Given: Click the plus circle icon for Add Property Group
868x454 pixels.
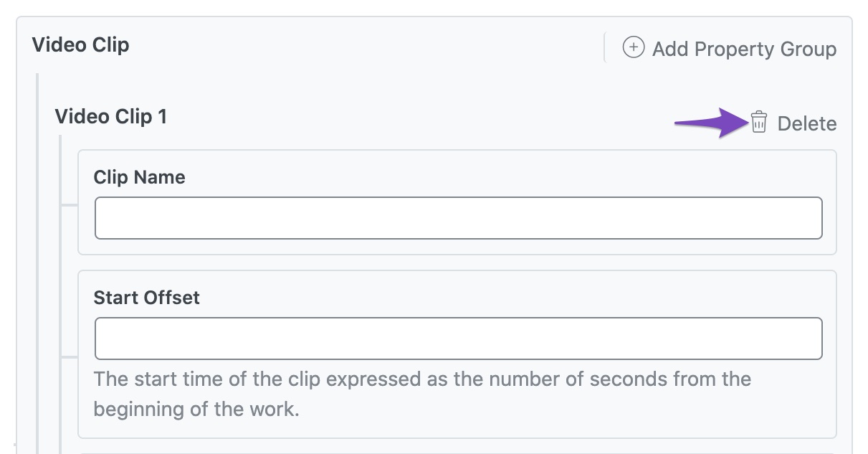Looking at the screenshot, I should coord(633,48).
